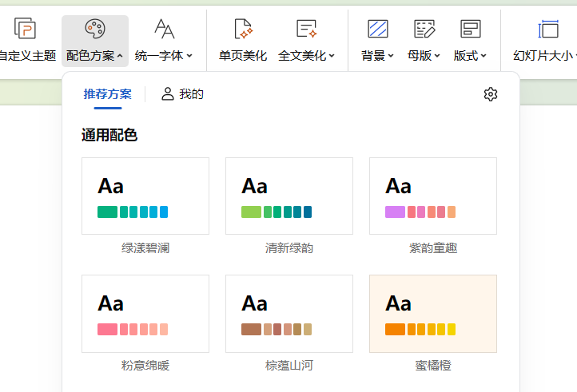The height and width of the screenshot is (392, 577).
Task: Expand the 全文美化 dropdown arrow
Action: 332,57
